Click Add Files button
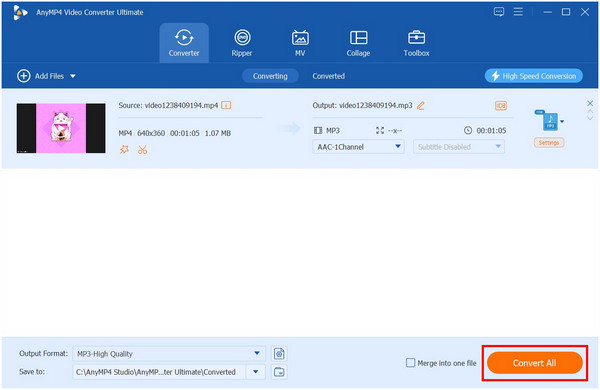 [41, 76]
